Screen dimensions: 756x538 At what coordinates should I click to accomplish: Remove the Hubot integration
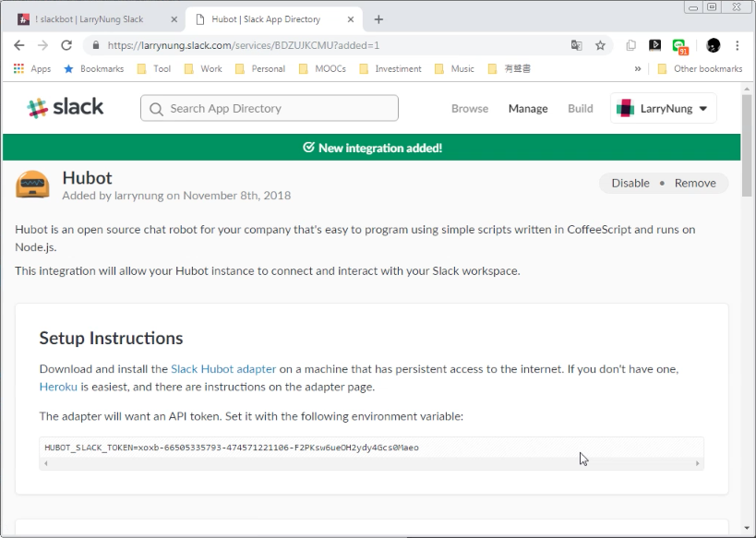tap(695, 184)
